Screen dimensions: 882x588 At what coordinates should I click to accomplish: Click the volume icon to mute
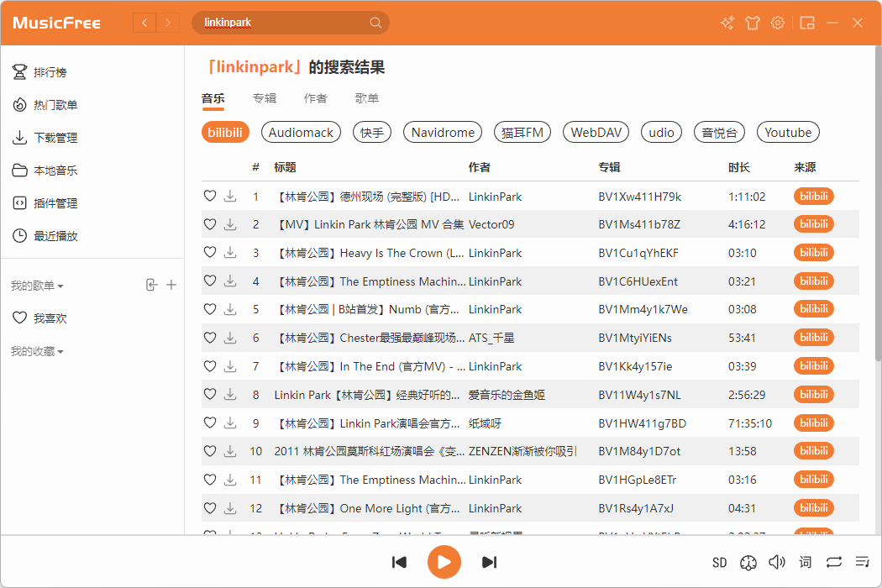tap(777, 563)
